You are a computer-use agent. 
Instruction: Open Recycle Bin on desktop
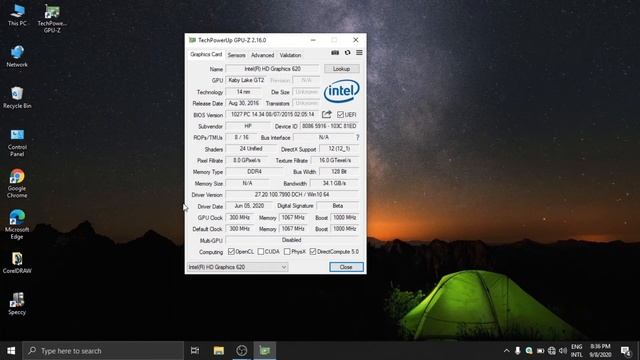point(17,98)
